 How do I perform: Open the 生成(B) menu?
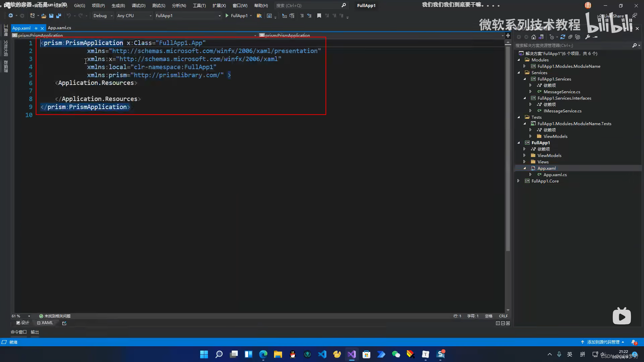coord(118,6)
